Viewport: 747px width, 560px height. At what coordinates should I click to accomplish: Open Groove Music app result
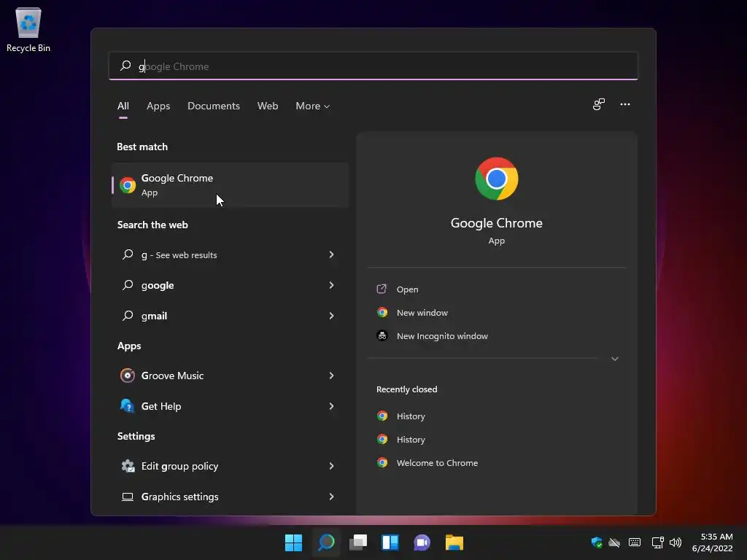tap(230, 376)
